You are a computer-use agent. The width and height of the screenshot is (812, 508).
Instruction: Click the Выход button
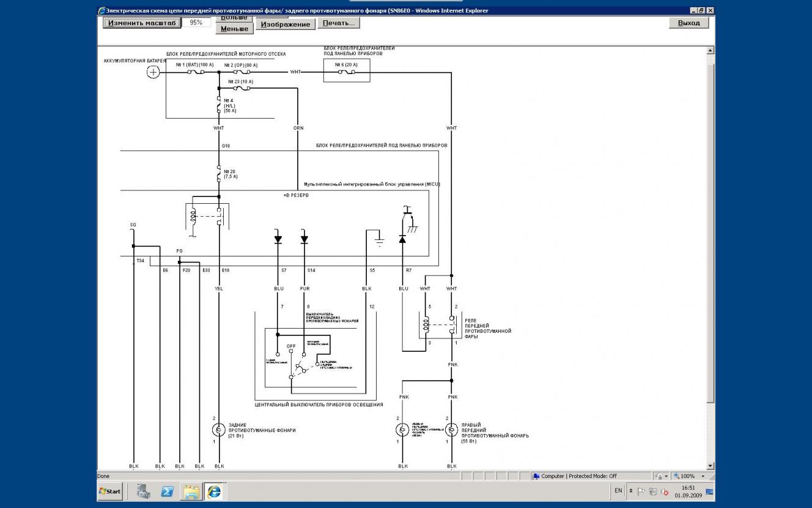pyautogui.click(x=688, y=23)
